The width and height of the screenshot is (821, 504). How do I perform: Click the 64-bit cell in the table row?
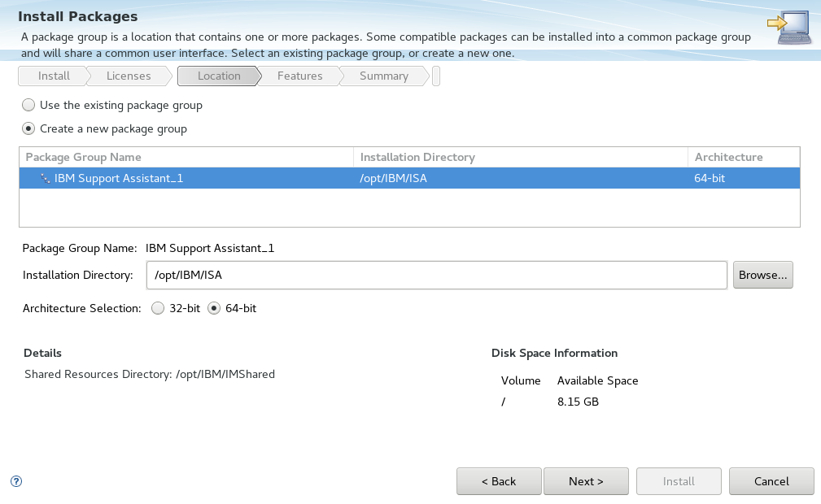point(710,179)
